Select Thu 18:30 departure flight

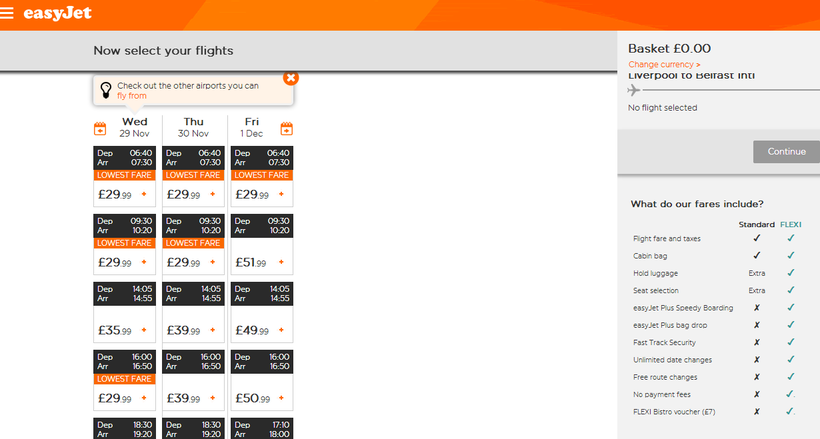point(193,429)
